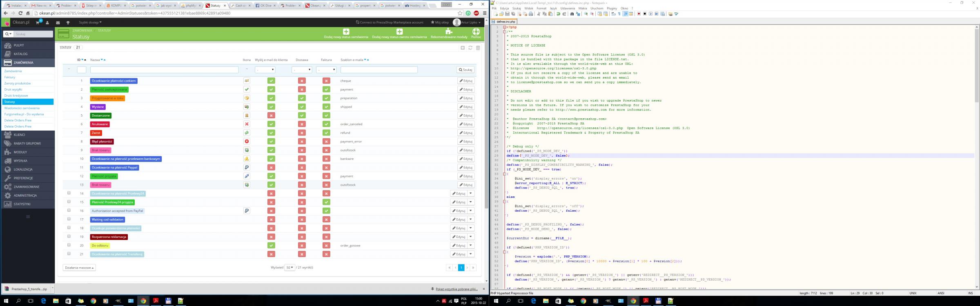Open the Plik menu in Notepad++

[494, 8]
